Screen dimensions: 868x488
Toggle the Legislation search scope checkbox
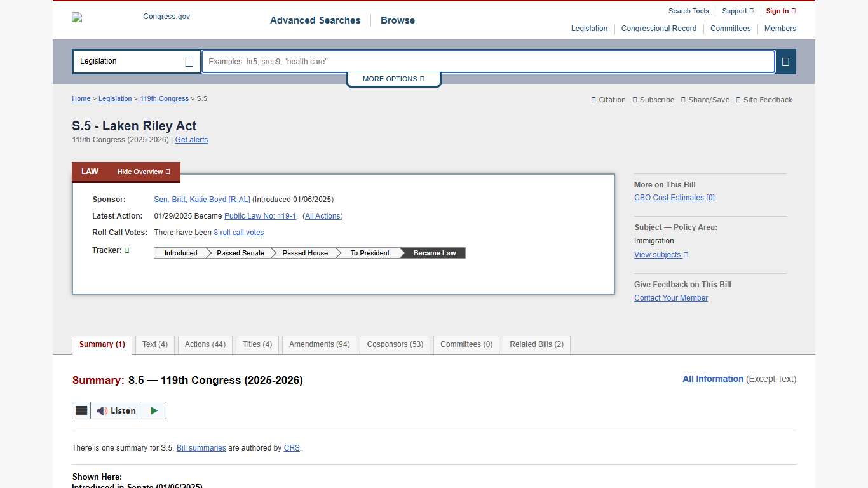click(x=189, y=61)
